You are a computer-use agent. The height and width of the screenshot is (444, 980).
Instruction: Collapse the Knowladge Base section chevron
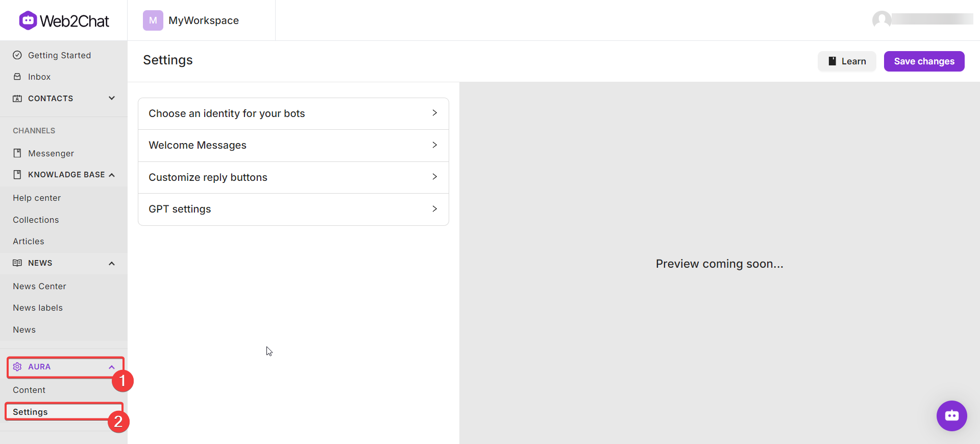112,175
